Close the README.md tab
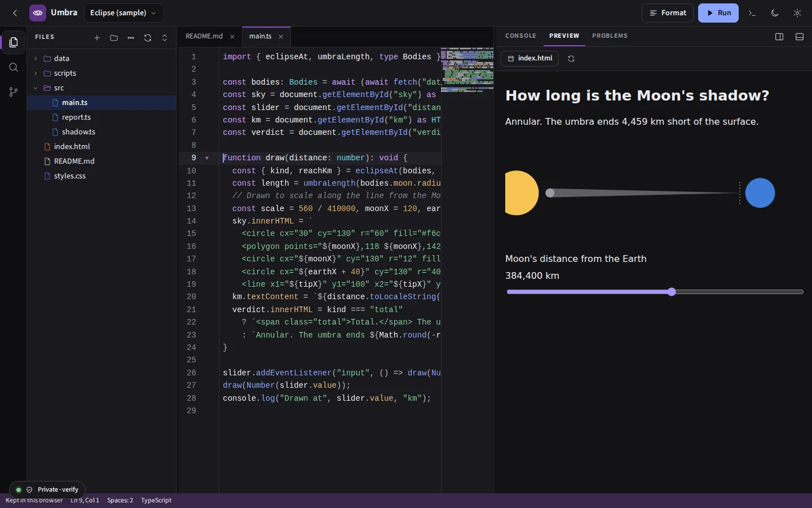Screen dimensions: 812x508 (x=232, y=37)
